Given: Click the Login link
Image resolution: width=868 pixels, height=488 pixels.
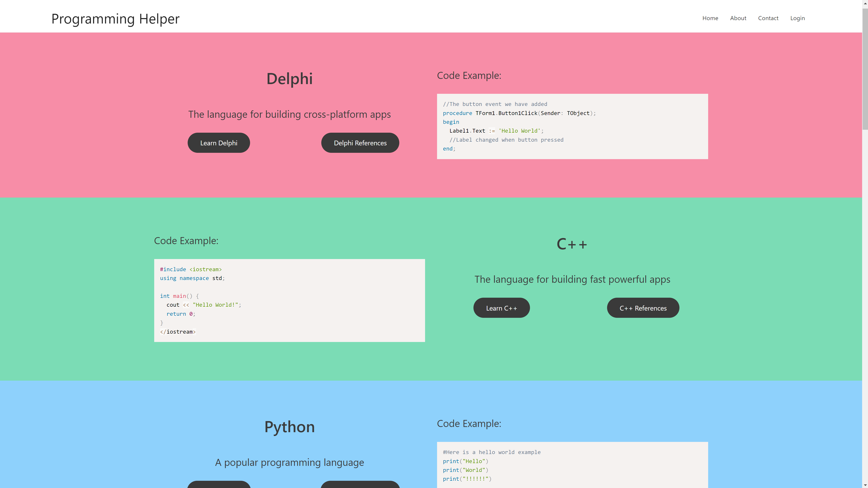Looking at the screenshot, I should coord(797,18).
